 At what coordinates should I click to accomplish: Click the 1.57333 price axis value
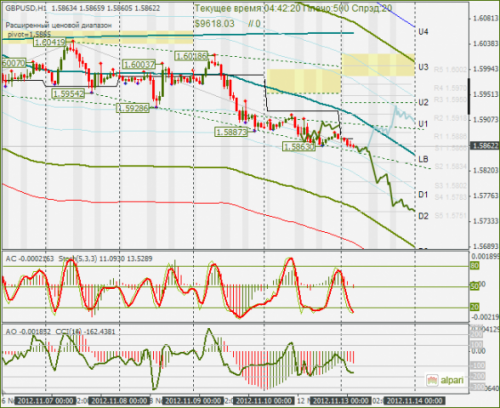tap(485, 221)
